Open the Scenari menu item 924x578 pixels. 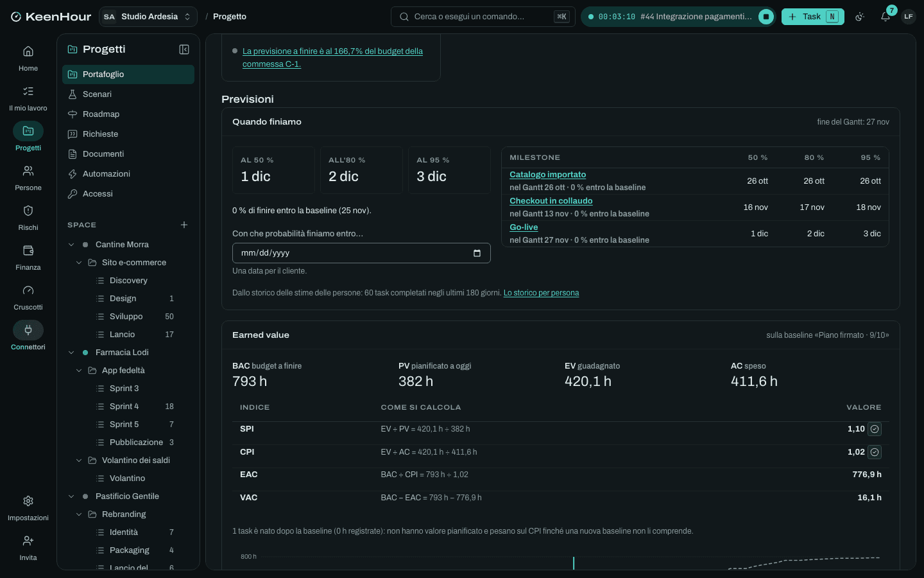point(128,94)
